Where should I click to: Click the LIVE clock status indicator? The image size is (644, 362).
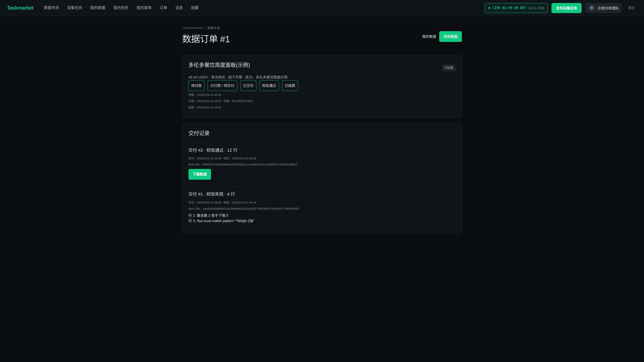point(516,8)
